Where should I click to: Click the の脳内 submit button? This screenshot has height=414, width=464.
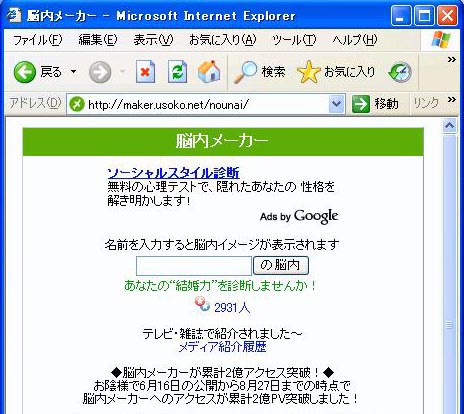click(281, 266)
